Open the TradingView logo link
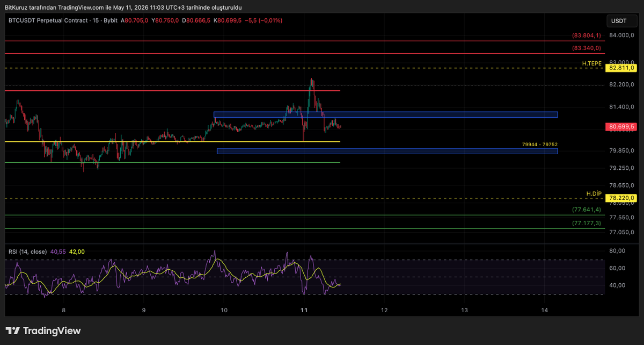The height and width of the screenshot is (345, 644). pyautogui.click(x=43, y=331)
